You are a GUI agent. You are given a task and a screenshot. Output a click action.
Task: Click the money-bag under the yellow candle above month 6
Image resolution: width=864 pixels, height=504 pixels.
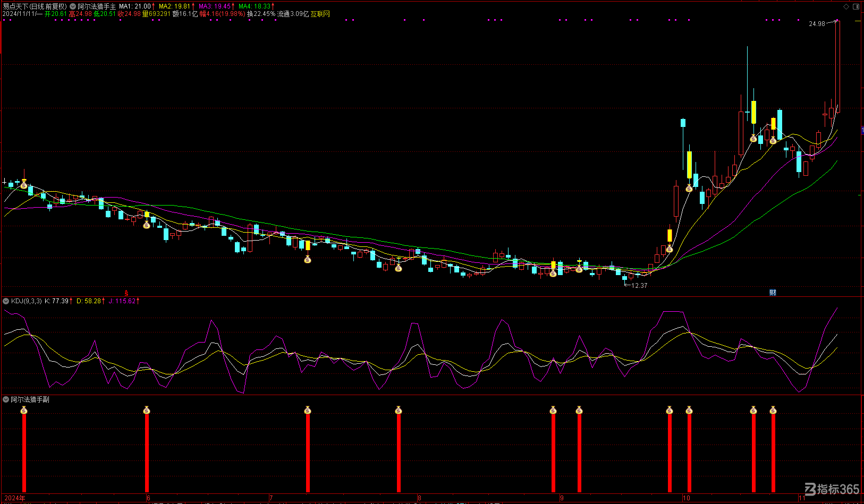(x=147, y=225)
